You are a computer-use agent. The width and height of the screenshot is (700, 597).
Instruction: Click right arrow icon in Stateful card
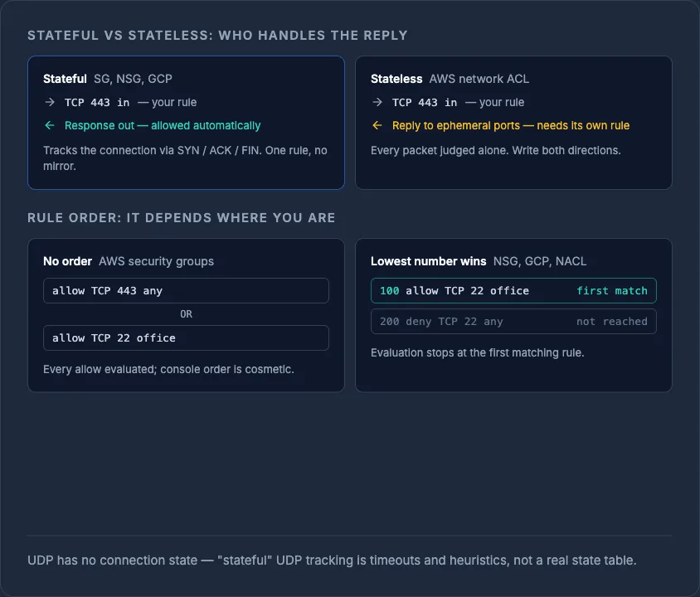pyautogui.click(x=50, y=102)
